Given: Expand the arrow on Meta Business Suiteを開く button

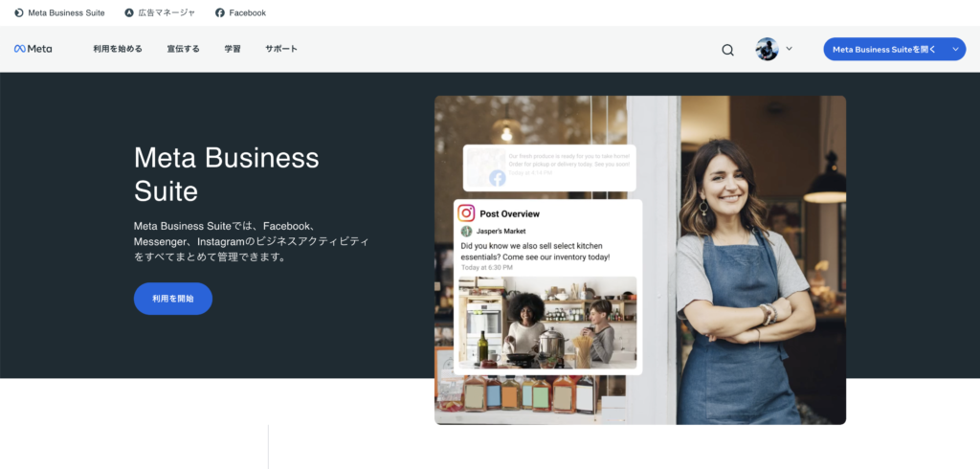Looking at the screenshot, I should coord(954,49).
